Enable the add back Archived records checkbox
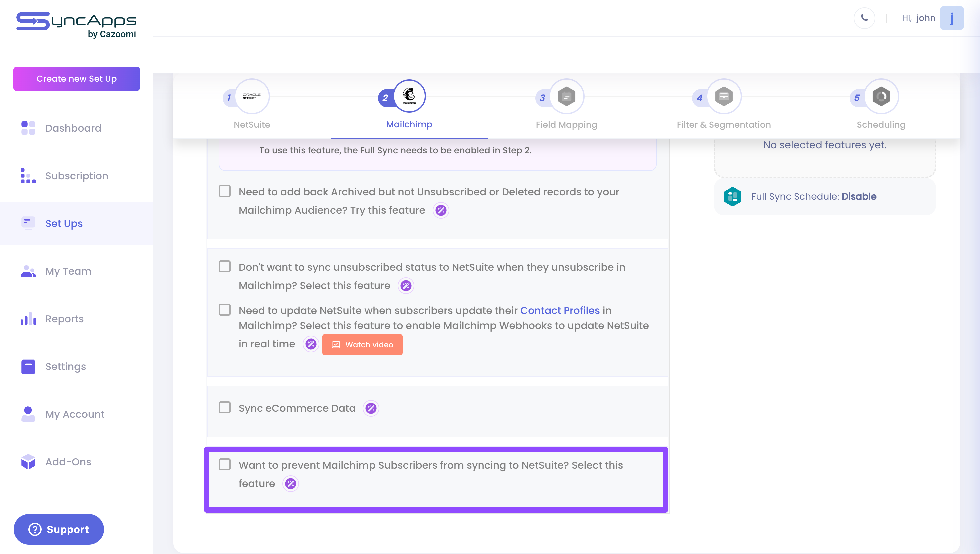The width and height of the screenshot is (980, 554). click(224, 191)
